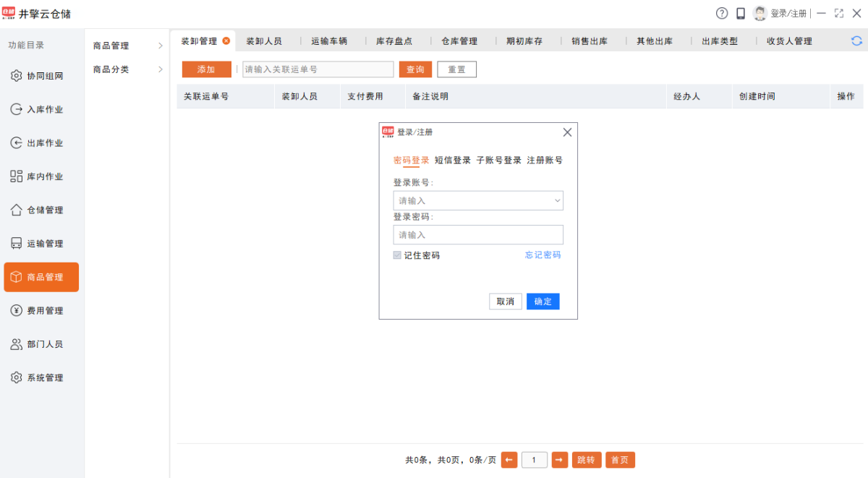
Task: Close the 登录/注册 dialog
Action: point(567,132)
